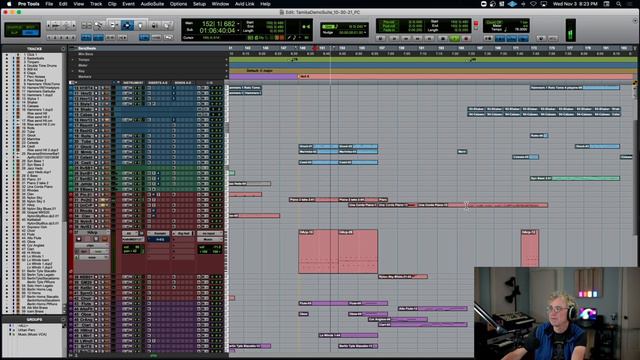Open the Avid Link menu

pyautogui.click(x=244, y=4)
